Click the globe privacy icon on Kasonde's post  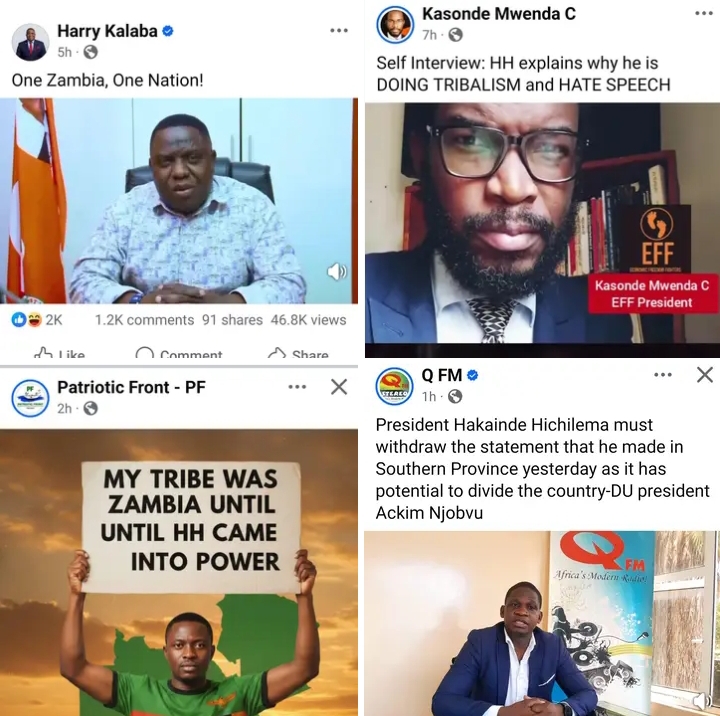click(456, 35)
